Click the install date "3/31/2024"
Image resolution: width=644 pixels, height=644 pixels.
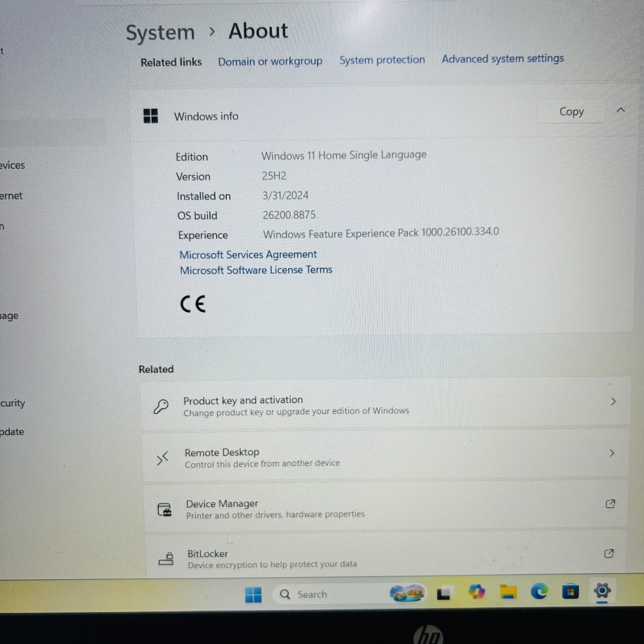(285, 195)
